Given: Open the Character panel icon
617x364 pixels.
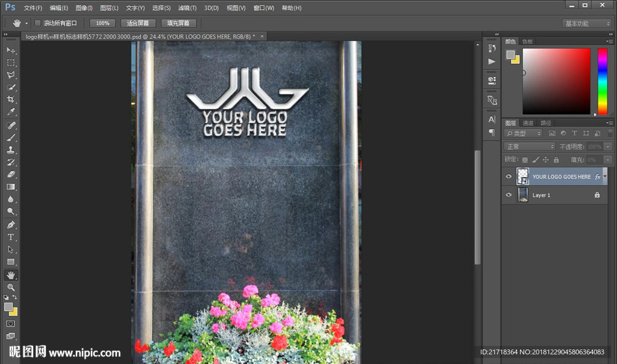Looking at the screenshot, I should 492,119.
